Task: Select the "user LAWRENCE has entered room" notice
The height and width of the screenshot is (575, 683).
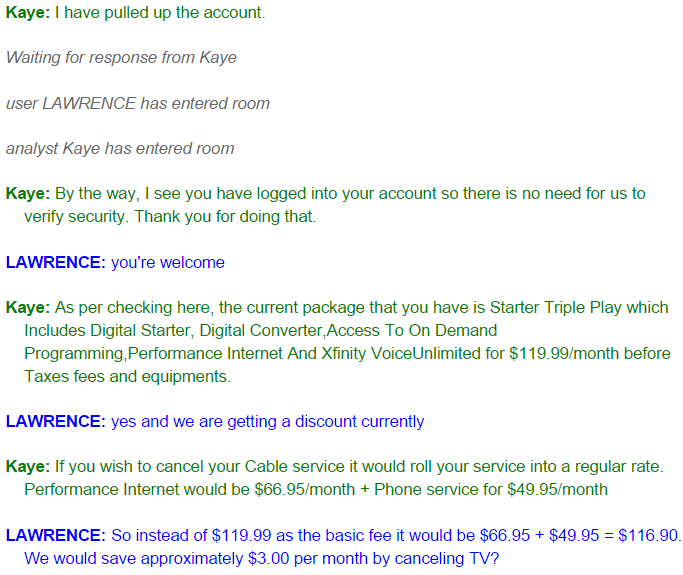Action: pyautogui.click(x=138, y=103)
